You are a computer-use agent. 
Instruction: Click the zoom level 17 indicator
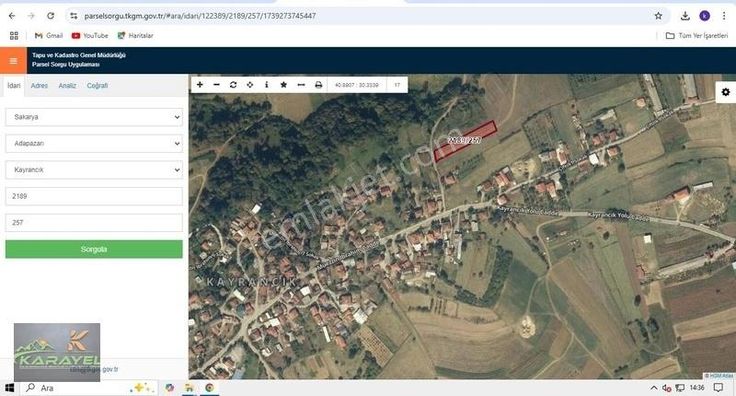(397, 85)
